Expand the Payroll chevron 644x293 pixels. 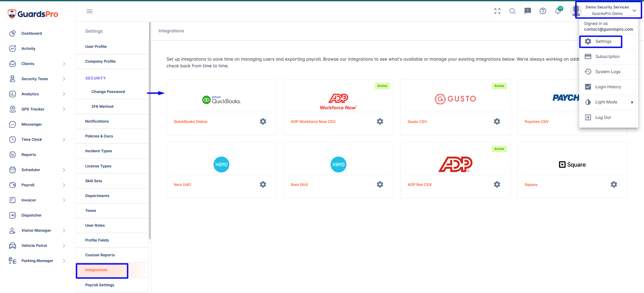pos(64,185)
